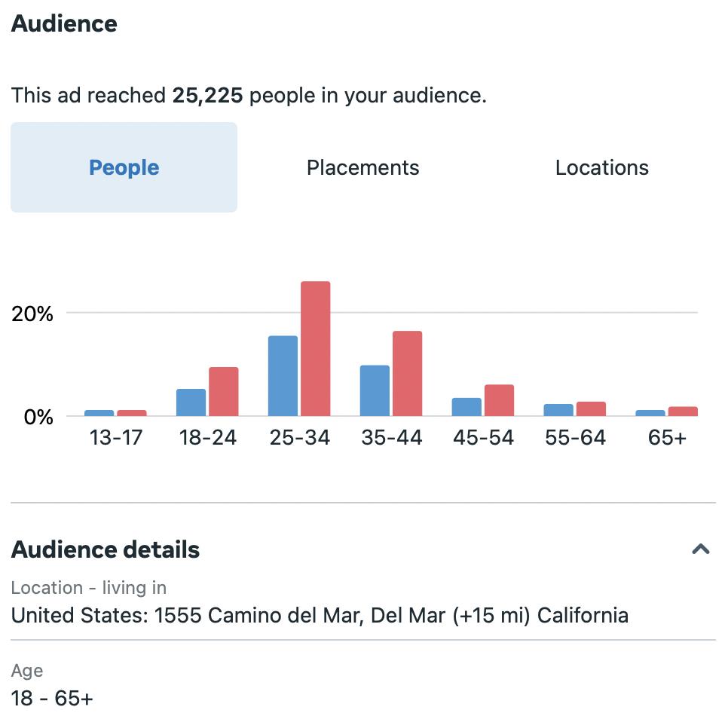This screenshot has width=728, height=716.
Task: Click the red bar for ages 18-24
Action: click(x=223, y=391)
